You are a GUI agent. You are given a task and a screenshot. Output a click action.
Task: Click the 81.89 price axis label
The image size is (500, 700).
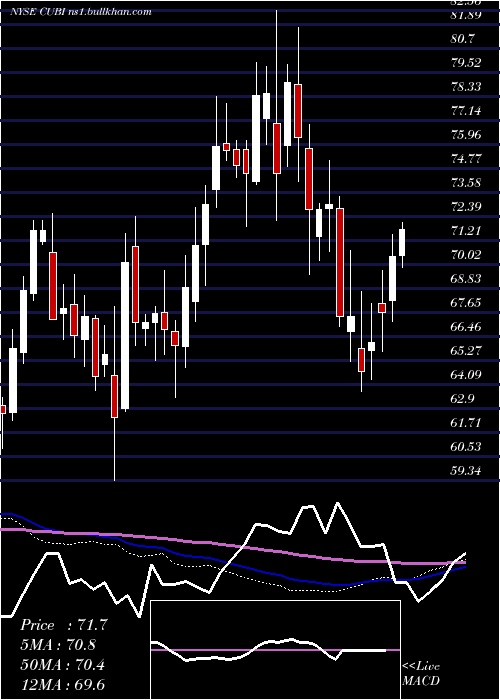point(466,15)
